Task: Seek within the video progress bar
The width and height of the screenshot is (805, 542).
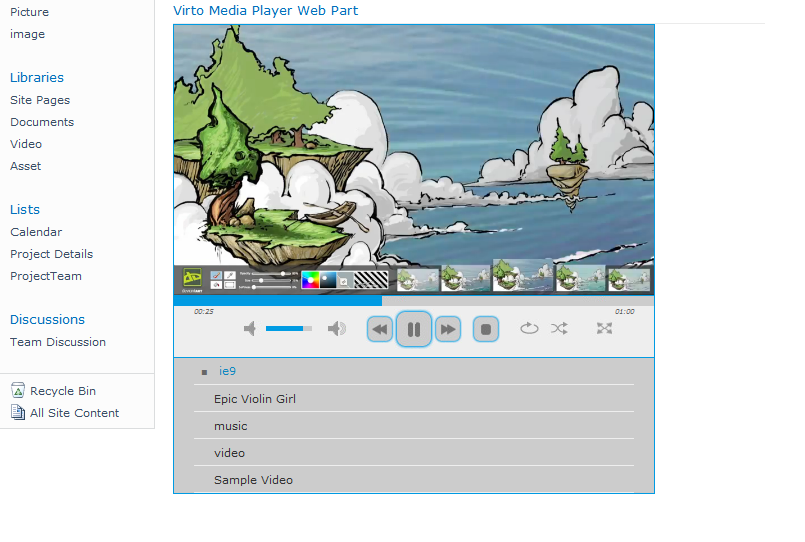Action: (414, 301)
